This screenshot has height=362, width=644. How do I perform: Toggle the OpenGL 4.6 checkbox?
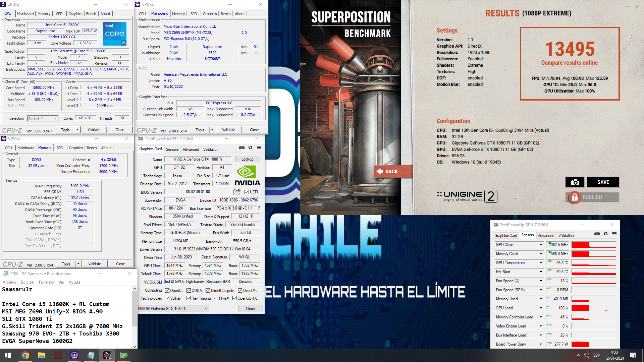234,298
